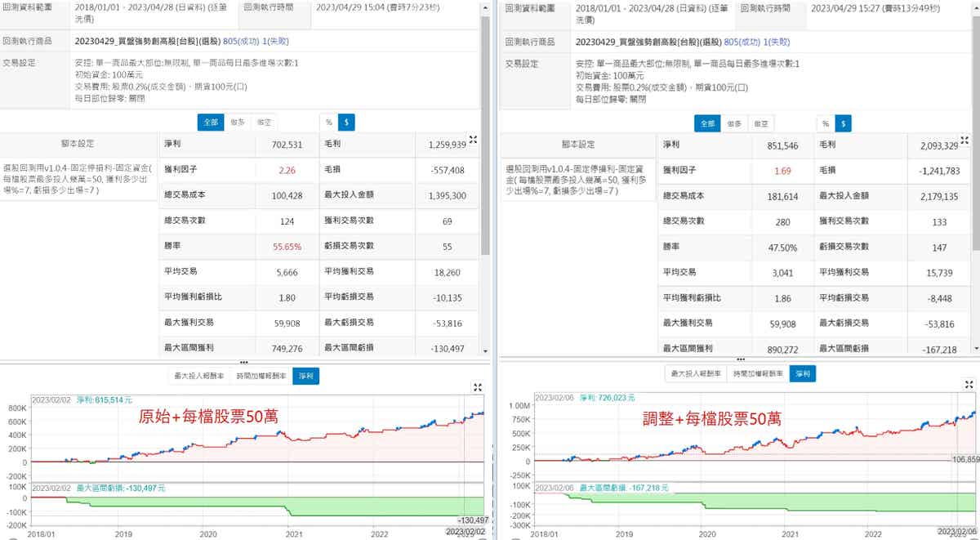Click the left panel's three-dot splitter handle
Viewport: 980px width, 540px height.
(x=243, y=360)
